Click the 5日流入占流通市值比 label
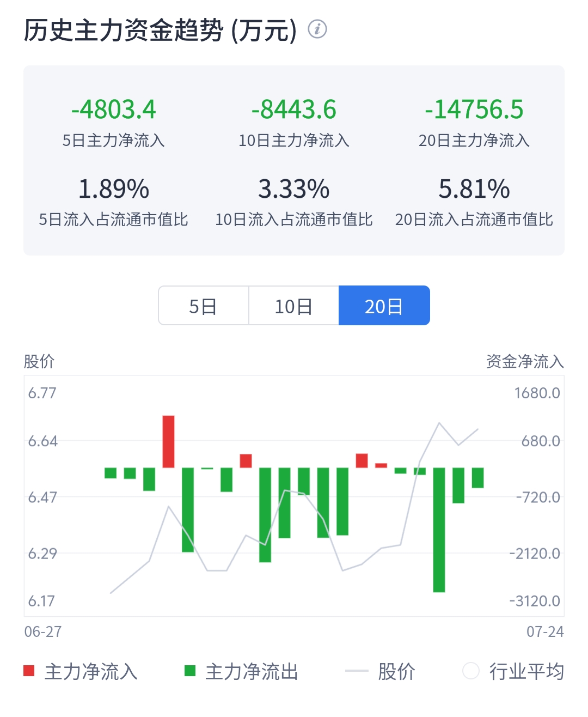This screenshot has width=588, height=717. pyautogui.click(x=113, y=220)
